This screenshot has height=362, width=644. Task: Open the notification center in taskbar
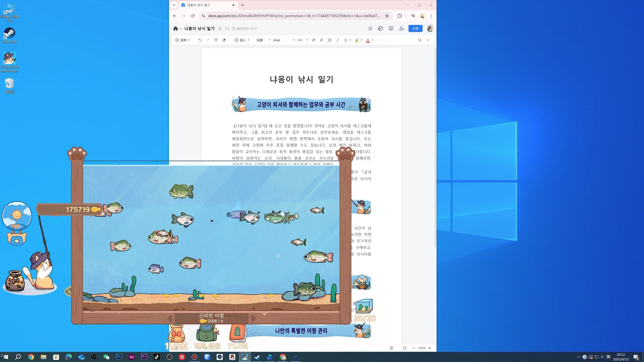(636, 357)
